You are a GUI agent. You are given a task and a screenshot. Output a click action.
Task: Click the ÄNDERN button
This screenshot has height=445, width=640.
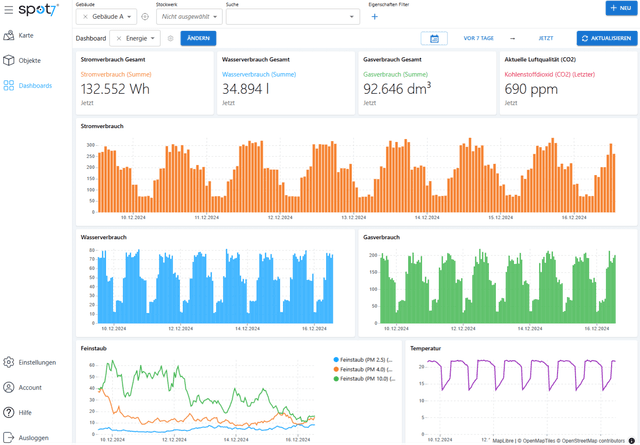point(198,38)
